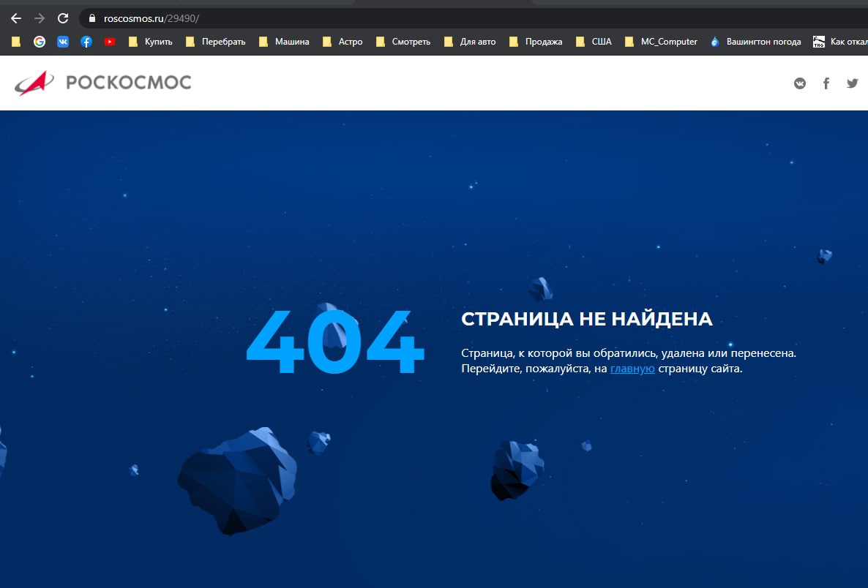
Task: Open the Перебрать bookmark folder
Action: point(215,42)
